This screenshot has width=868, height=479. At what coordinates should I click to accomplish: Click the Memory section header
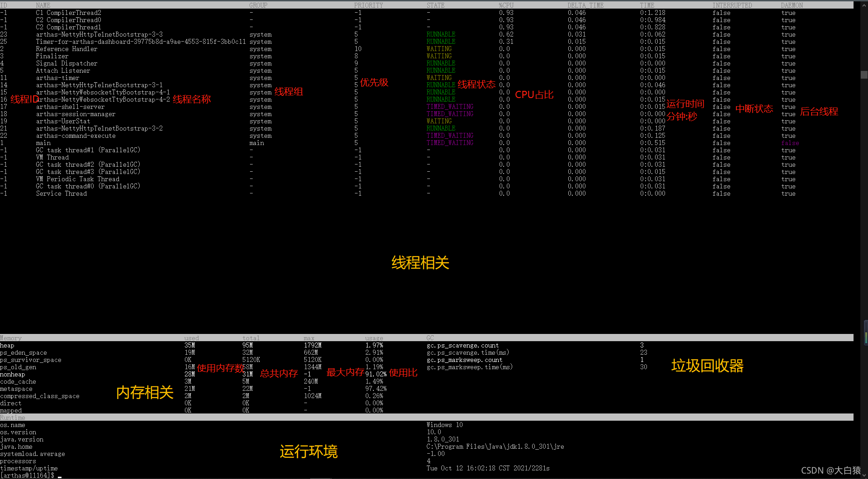tap(11, 338)
